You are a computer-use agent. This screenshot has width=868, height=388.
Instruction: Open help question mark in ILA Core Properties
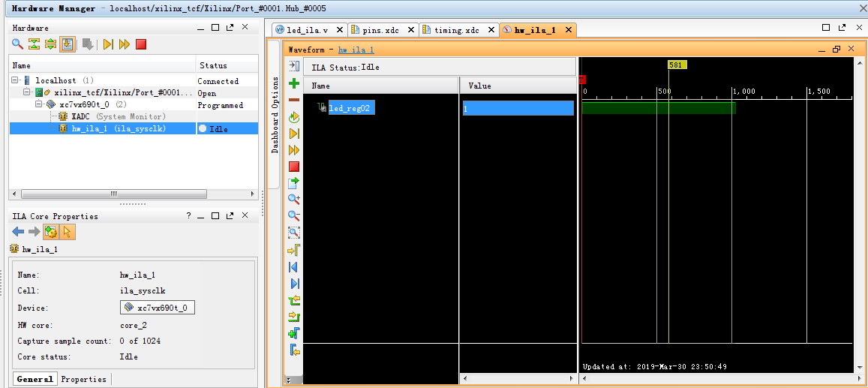(188, 216)
